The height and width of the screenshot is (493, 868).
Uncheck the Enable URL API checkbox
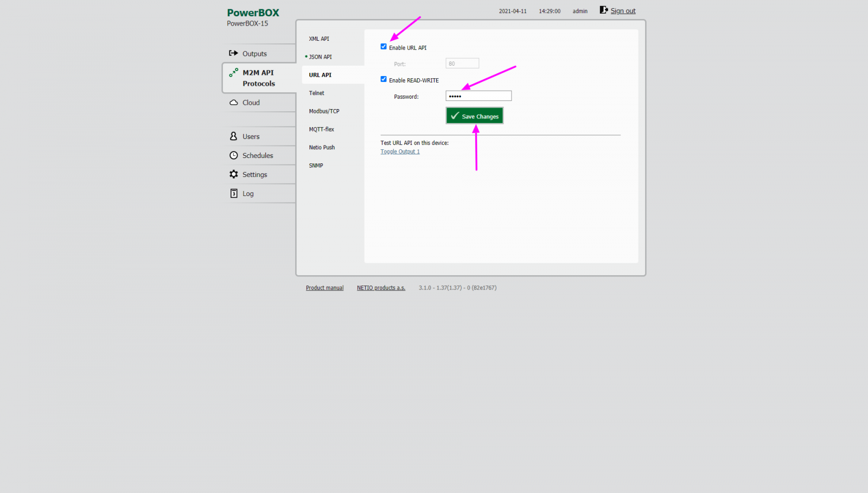384,47
